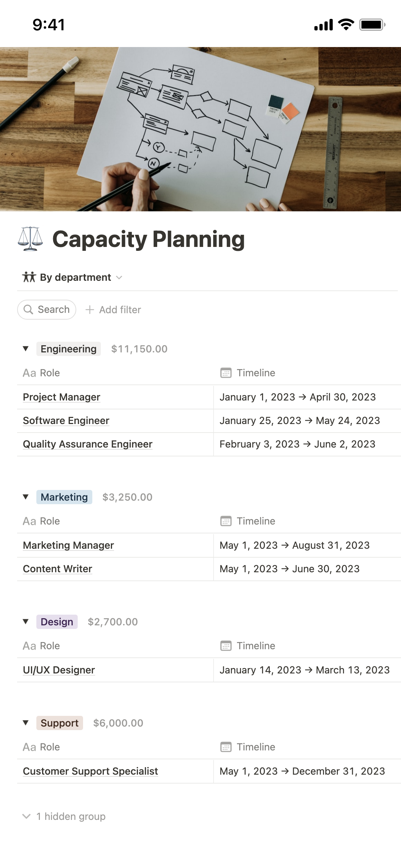This screenshot has width=401, height=868.
Task: Tap the calendar icon in Design Timeline header
Action: tap(226, 646)
